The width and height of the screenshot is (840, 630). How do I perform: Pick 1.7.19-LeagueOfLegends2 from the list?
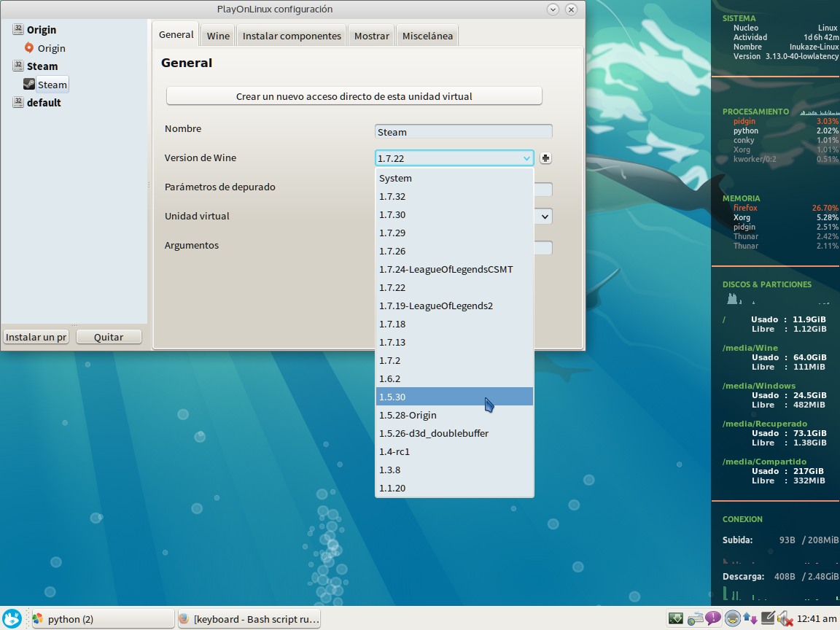point(454,306)
